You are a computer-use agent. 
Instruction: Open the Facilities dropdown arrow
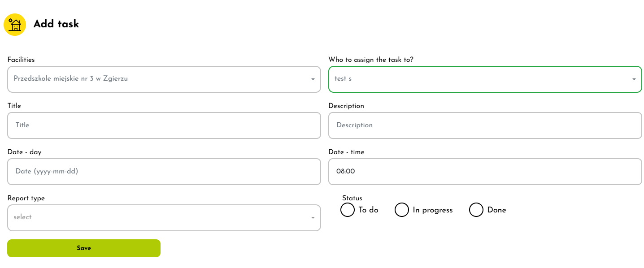click(313, 79)
